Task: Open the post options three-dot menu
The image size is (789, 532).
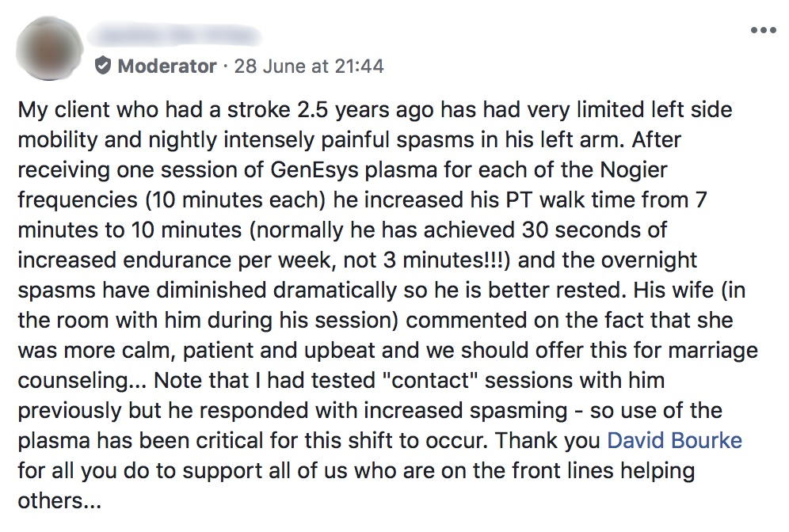Action: tap(764, 30)
